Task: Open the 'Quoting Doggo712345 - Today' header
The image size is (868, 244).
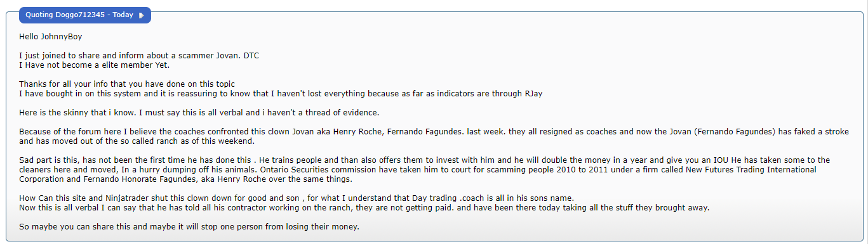Action: (85, 15)
